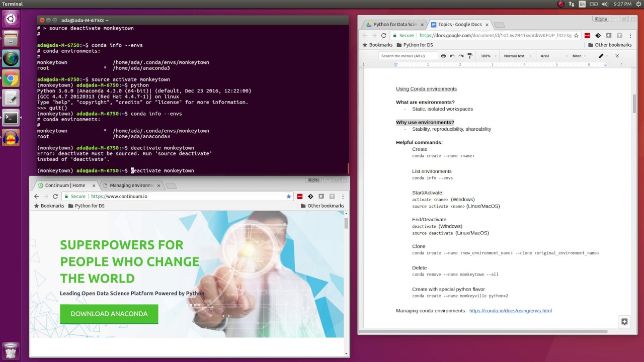Bookmark the Google Docs page with star
The height and width of the screenshot is (362, 644).
[576, 36]
